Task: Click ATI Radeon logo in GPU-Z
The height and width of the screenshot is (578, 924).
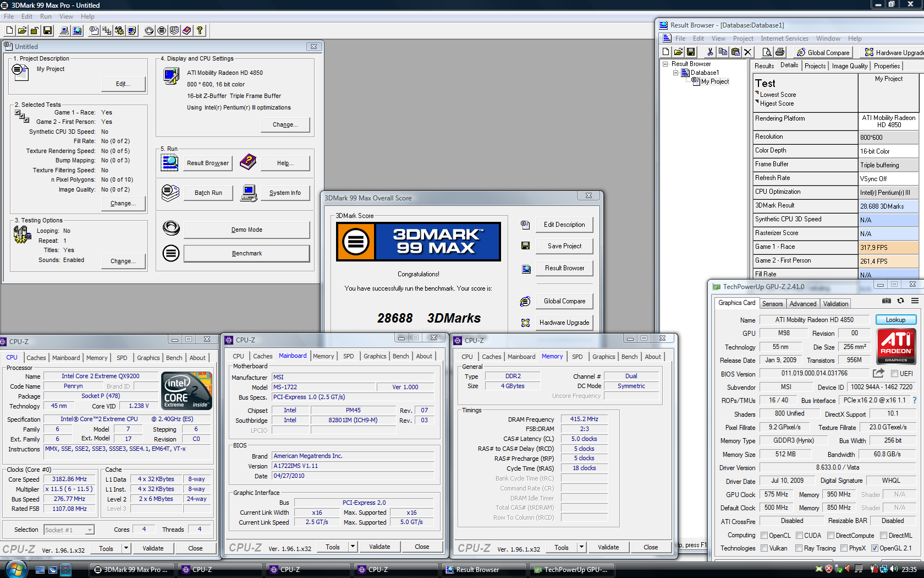Action: (896, 346)
